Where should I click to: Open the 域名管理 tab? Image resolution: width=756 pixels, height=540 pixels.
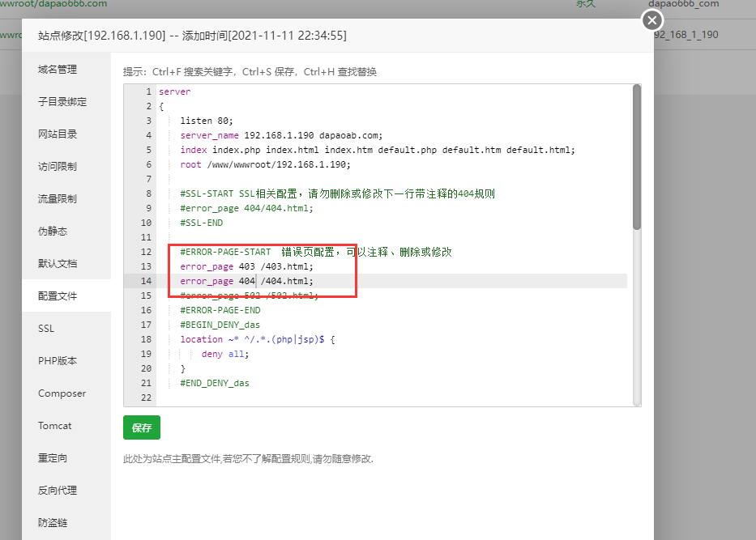(x=58, y=70)
